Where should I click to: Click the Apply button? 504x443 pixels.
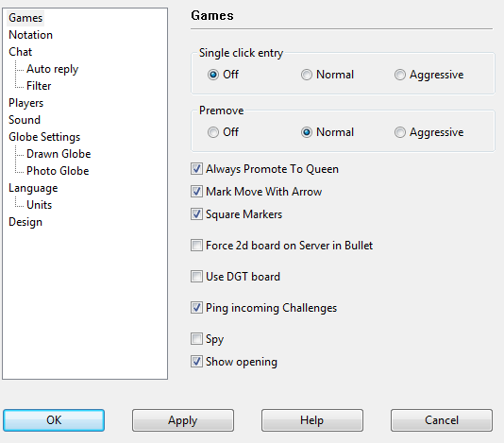183,420
